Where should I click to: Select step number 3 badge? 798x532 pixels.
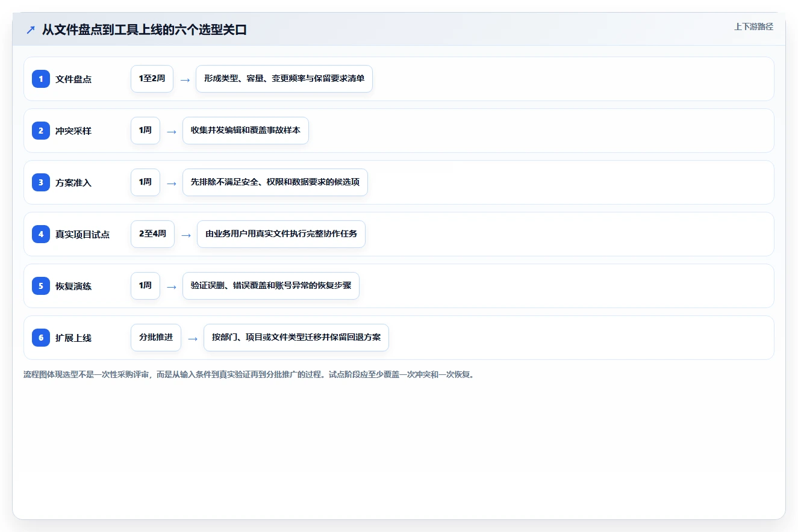click(x=41, y=182)
